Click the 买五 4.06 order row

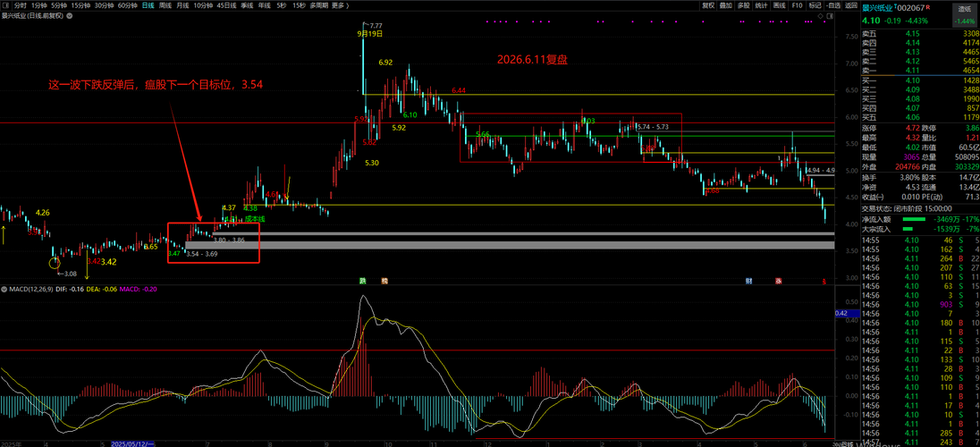[920, 117]
